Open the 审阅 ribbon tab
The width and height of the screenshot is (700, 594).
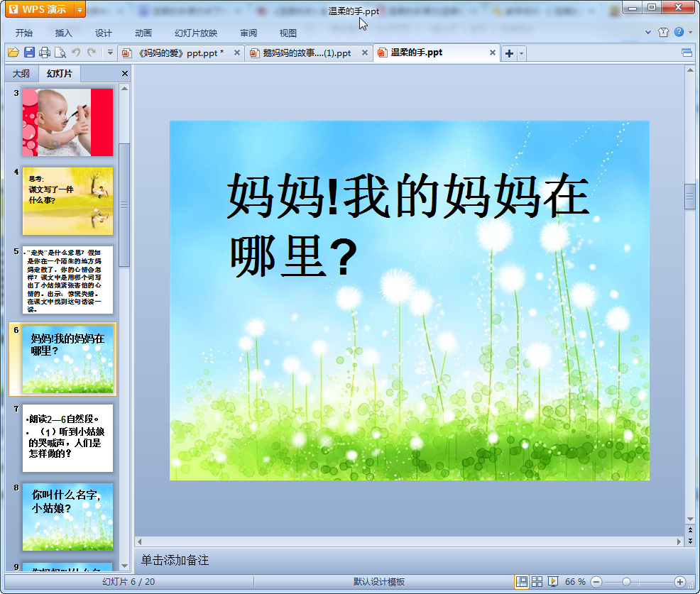pyautogui.click(x=248, y=33)
